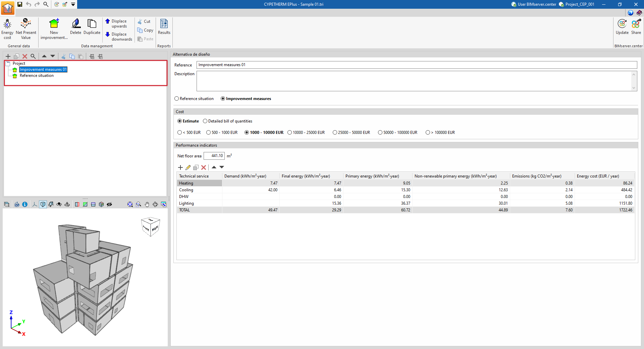Click the pencil edit icon above table
The height and width of the screenshot is (349, 644).
click(188, 167)
